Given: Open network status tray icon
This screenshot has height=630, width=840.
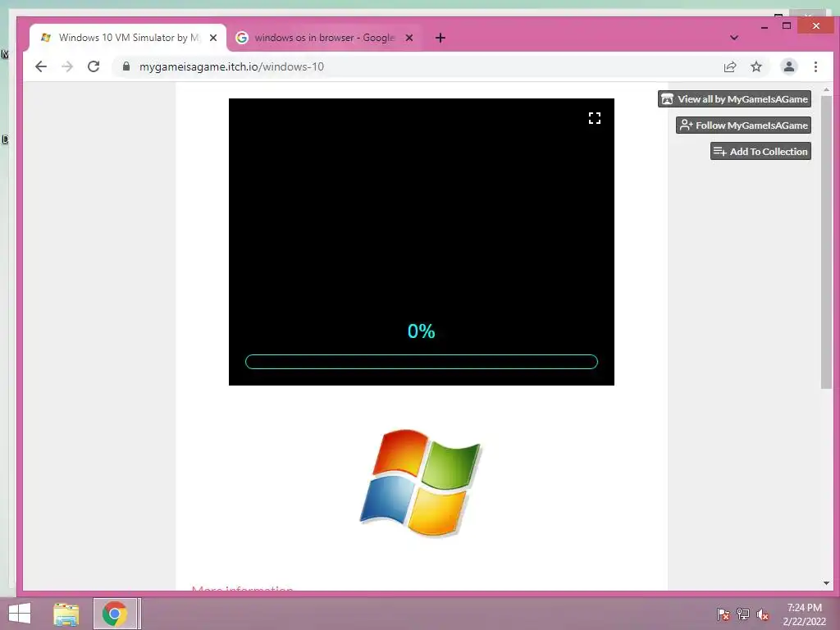Looking at the screenshot, I should tap(742, 614).
